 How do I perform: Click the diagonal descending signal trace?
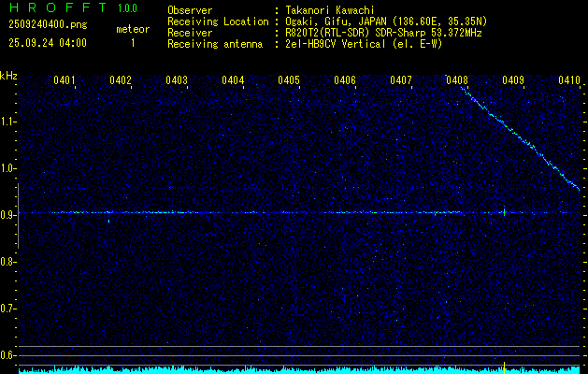tap(520, 138)
